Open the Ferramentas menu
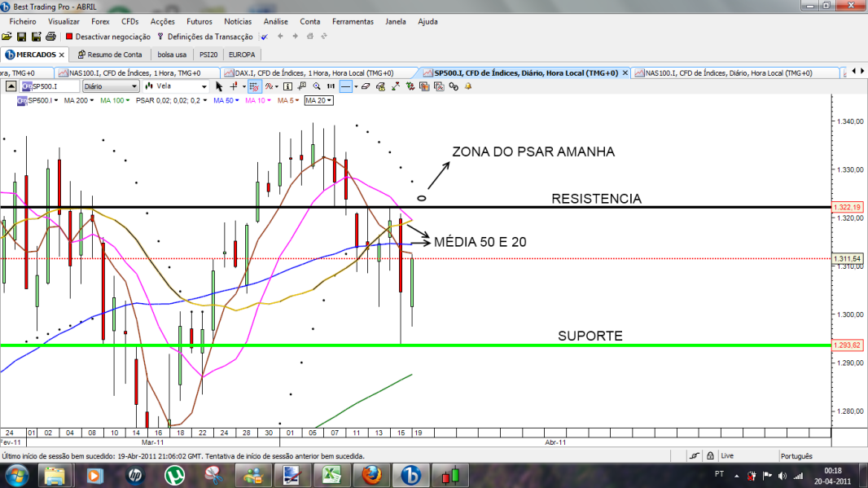The image size is (868, 488). [353, 22]
